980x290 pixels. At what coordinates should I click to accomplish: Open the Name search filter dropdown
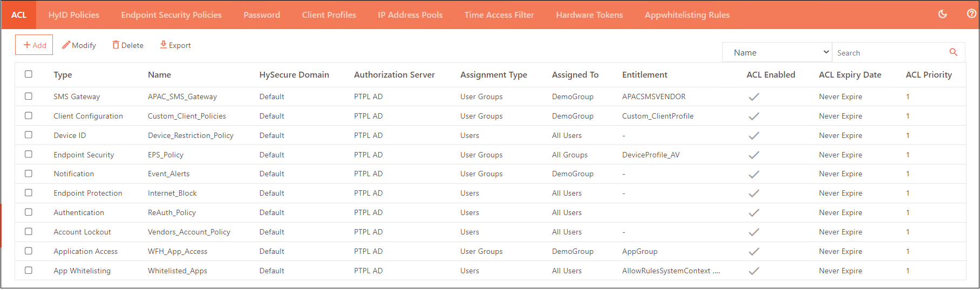coord(777,52)
